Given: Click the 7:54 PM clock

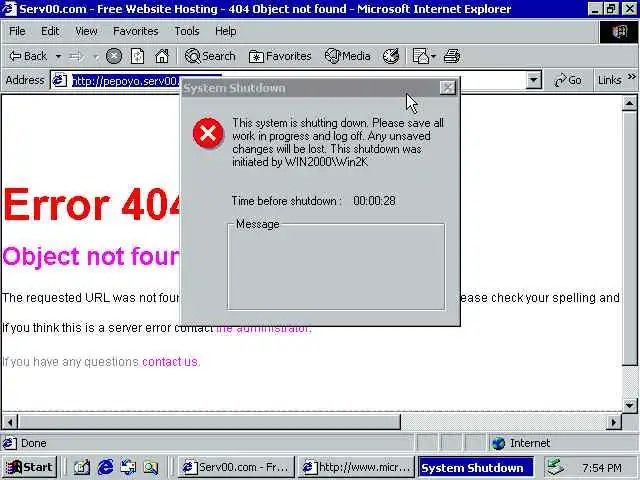Looking at the screenshot, I should (602, 468).
